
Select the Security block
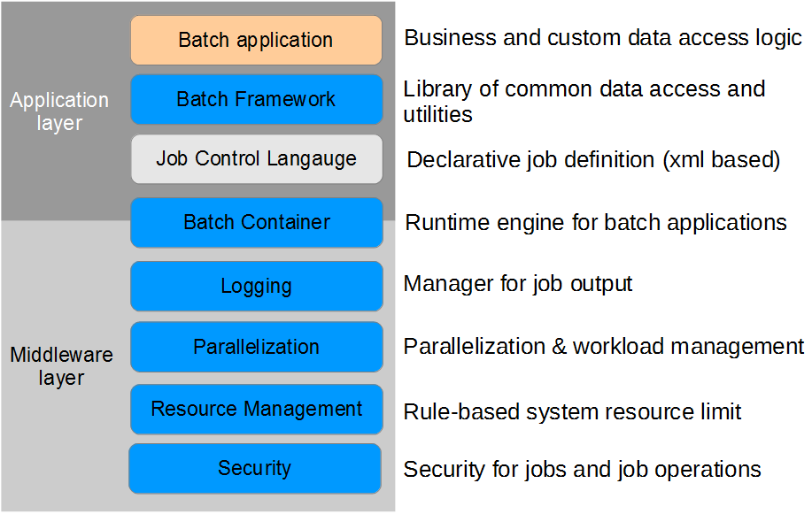255,469
